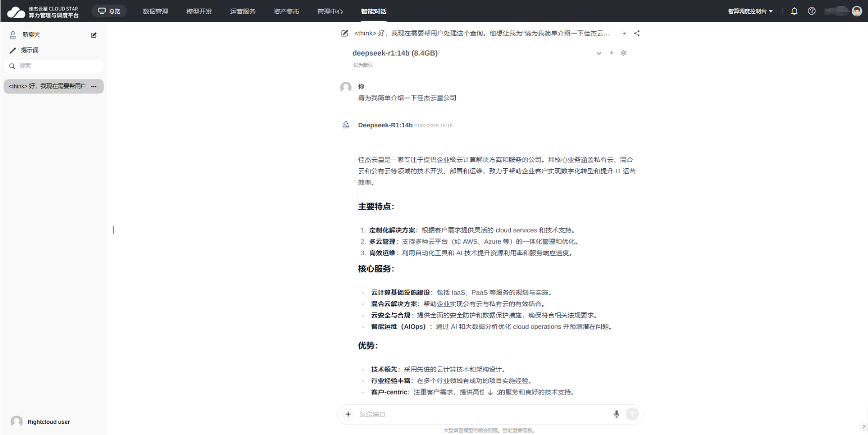Click the heading 主要特点:
The image size is (868, 435).
pyautogui.click(x=376, y=207)
